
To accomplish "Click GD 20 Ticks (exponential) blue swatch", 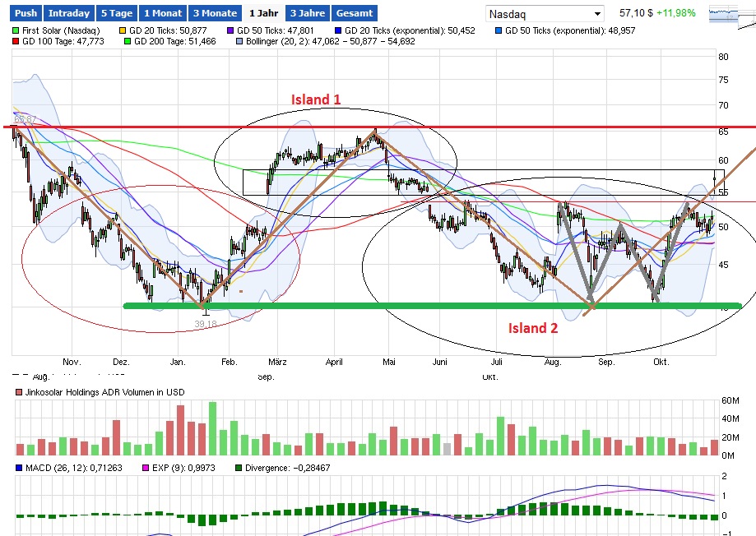I will tap(338, 31).
